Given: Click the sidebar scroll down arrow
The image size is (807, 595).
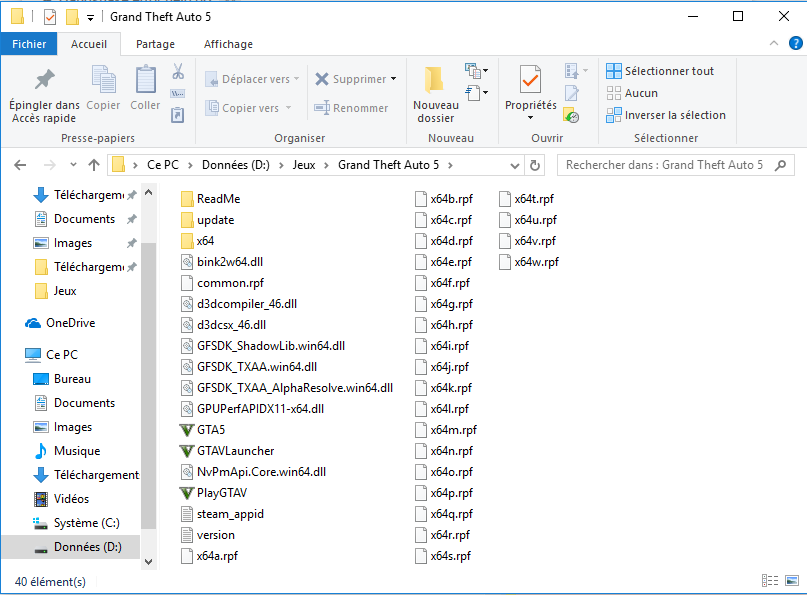Looking at the screenshot, I should [x=148, y=562].
